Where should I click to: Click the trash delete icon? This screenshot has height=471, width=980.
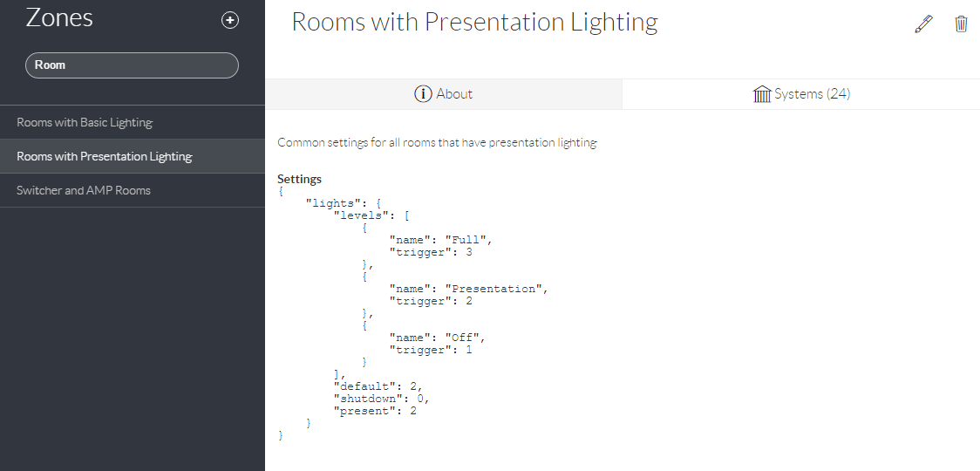tap(961, 24)
